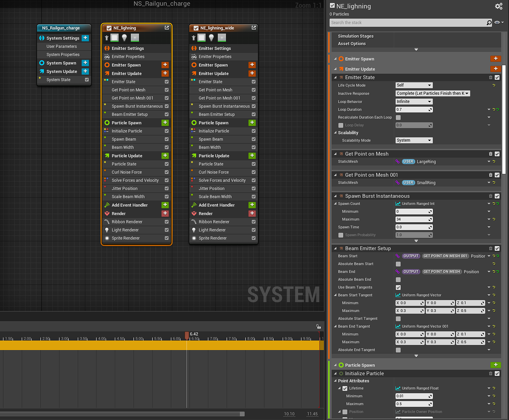
Task: Click the orange plus on Emitter Update stage
Action: tap(496, 69)
